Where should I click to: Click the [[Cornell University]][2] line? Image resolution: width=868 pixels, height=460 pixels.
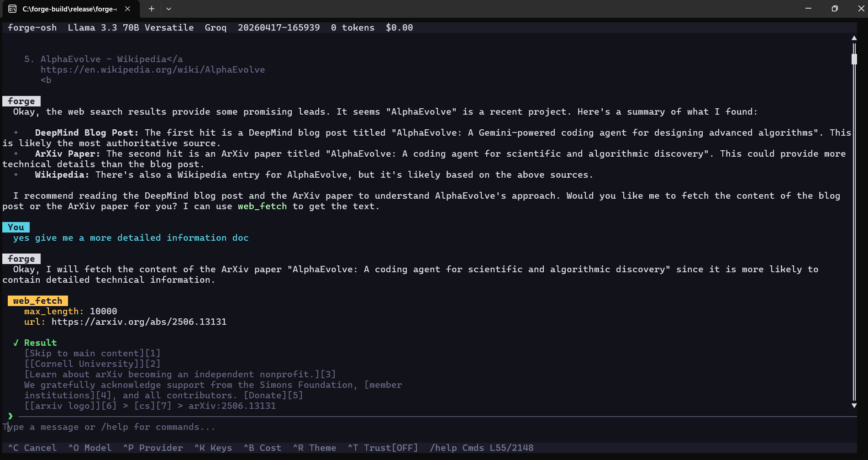93,364
